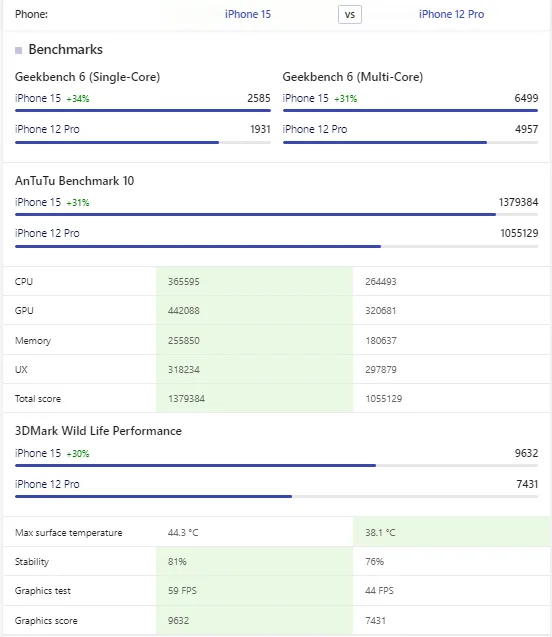
Task: Open the iPhone 12 Pro header link
Action: pos(451,14)
